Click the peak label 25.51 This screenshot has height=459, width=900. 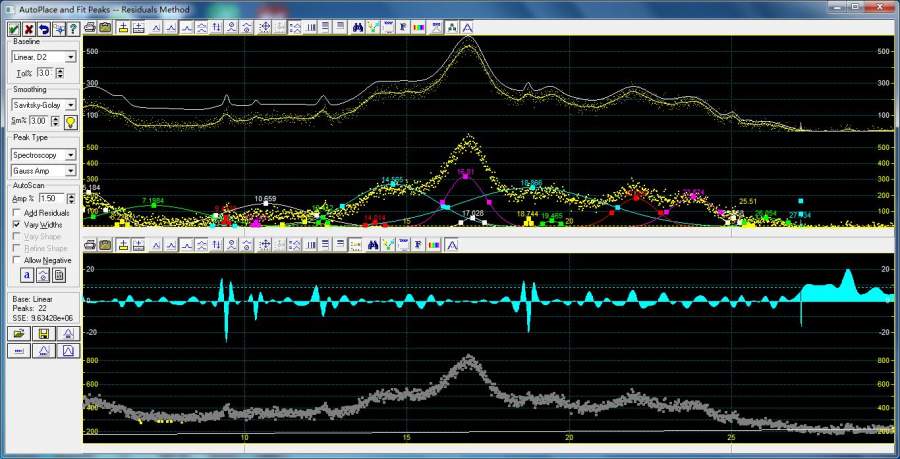click(748, 201)
